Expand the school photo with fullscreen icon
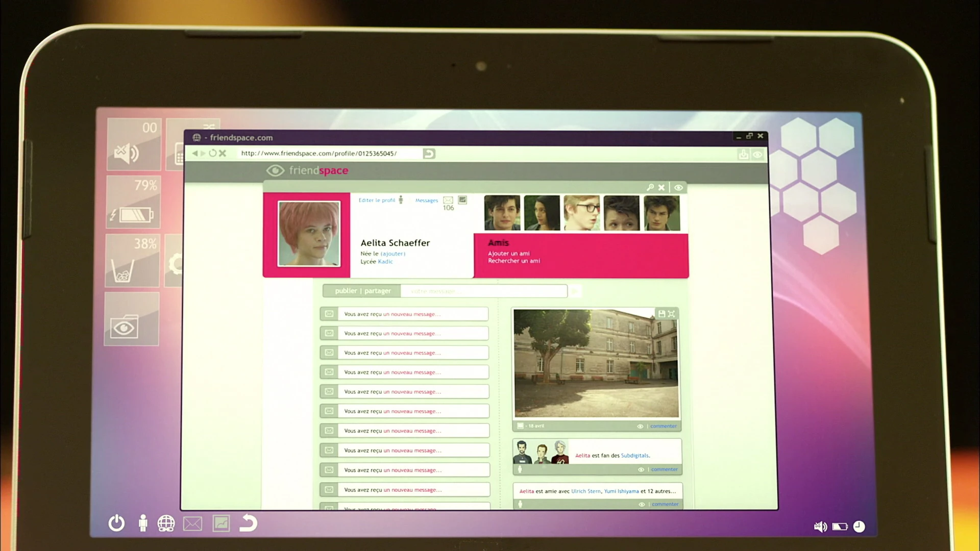Image resolution: width=980 pixels, height=551 pixels. click(672, 314)
